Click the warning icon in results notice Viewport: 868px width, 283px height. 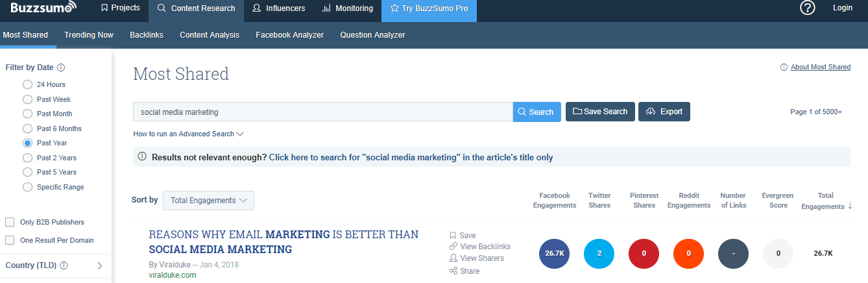(x=142, y=157)
